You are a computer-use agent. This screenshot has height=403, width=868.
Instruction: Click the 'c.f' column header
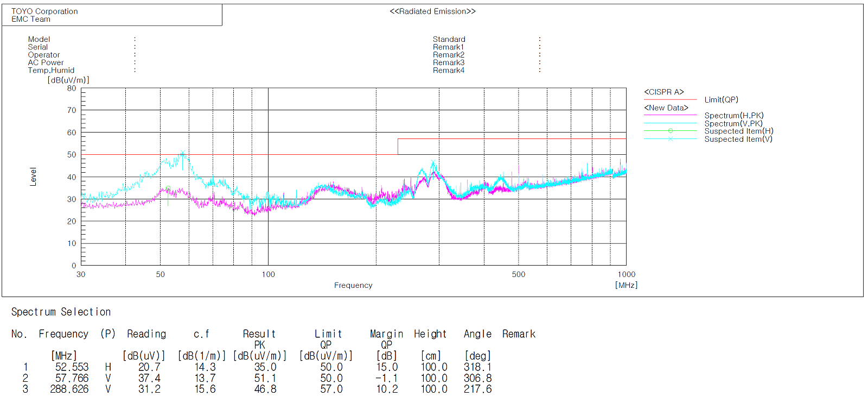[201, 334]
